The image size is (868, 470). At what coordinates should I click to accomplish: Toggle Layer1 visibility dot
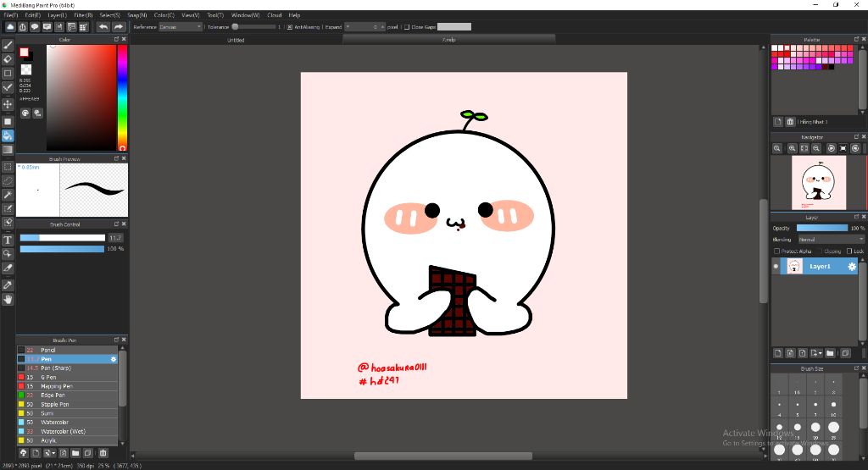click(x=776, y=267)
